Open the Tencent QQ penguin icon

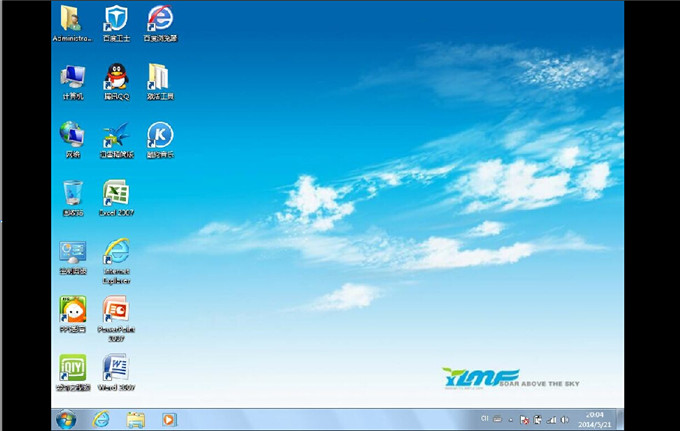pos(115,77)
